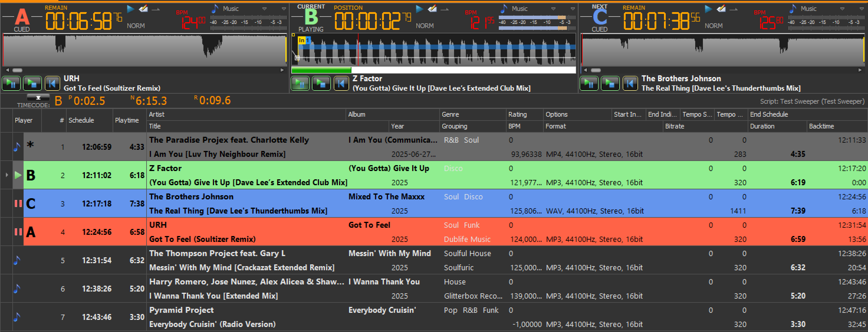Toggle the REMAIN time display on player C
Image resolution: width=868 pixels, height=332 pixels.
pyautogui.click(x=634, y=7)
